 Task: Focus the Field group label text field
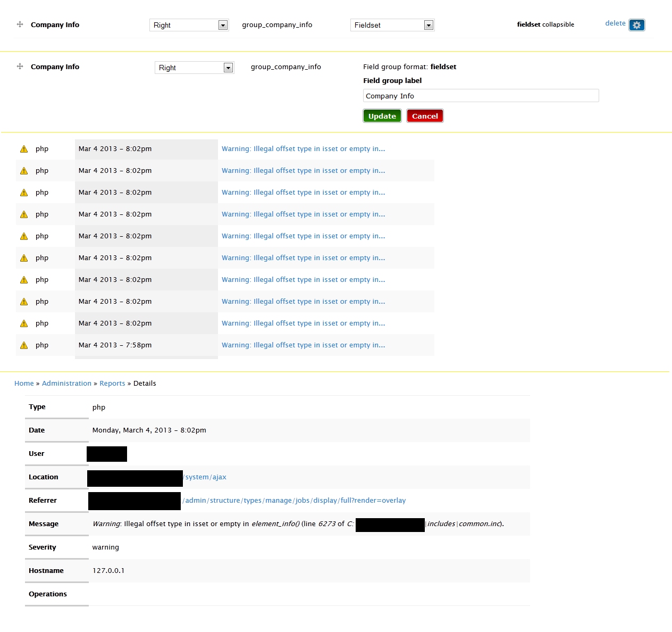481,96
